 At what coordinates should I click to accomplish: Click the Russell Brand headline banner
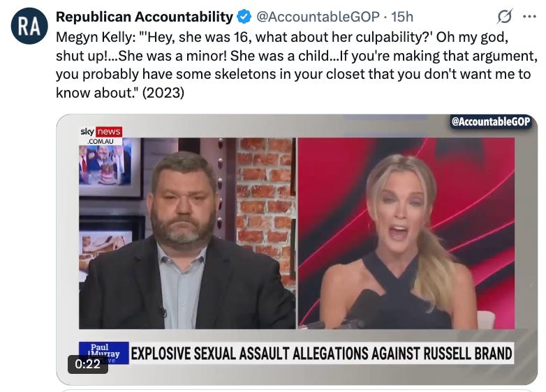[321, 354]
